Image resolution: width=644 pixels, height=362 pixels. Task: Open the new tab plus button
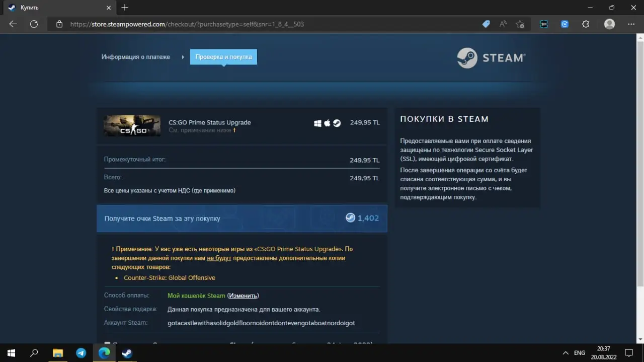click(x=125, y=8)
